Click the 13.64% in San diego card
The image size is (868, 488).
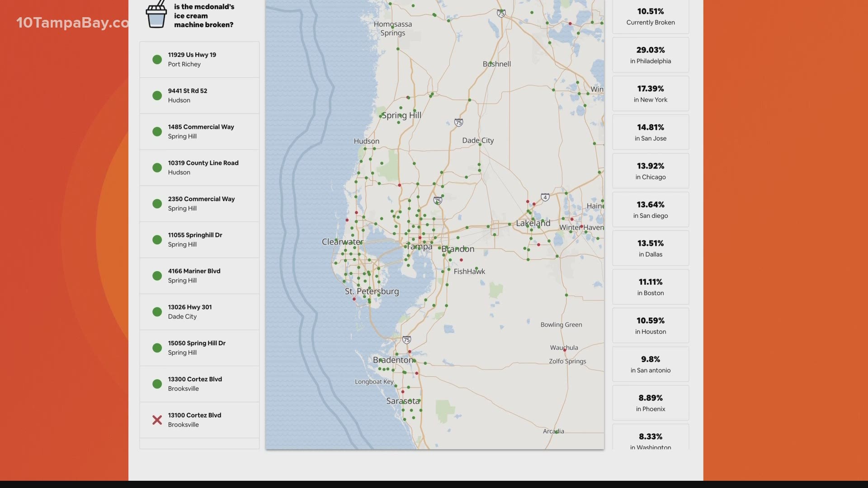click(651, 209)
